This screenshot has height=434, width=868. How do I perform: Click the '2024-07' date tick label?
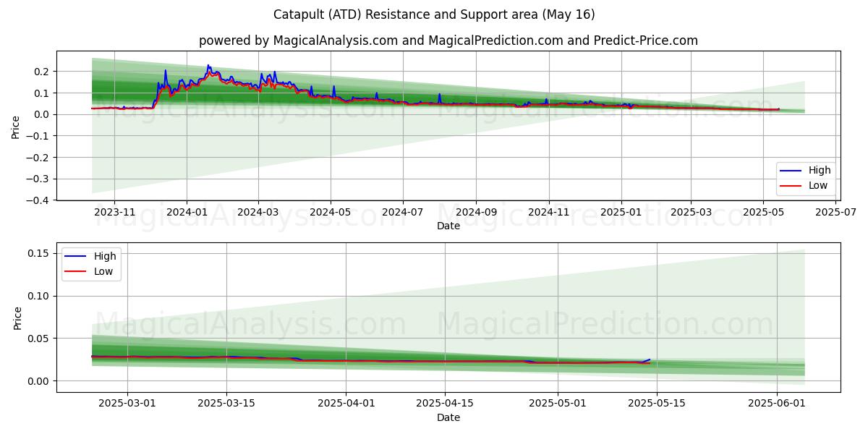point(402,212)
